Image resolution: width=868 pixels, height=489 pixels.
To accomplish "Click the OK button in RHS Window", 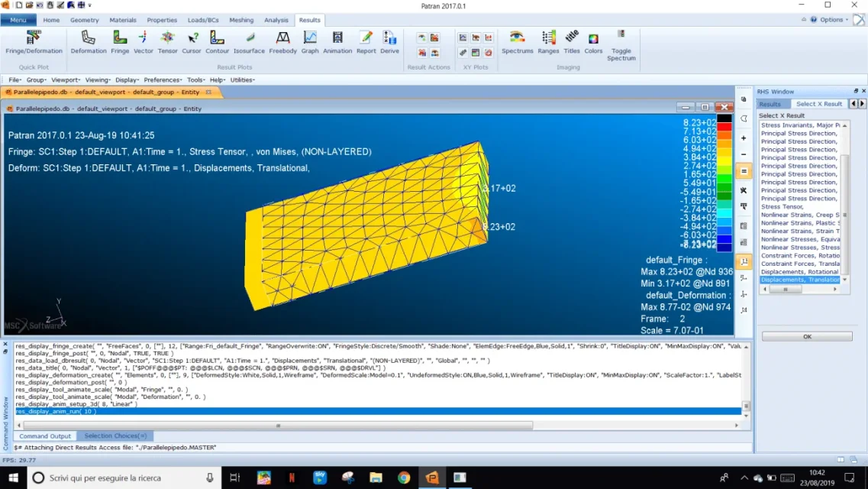I will (807, 336).
